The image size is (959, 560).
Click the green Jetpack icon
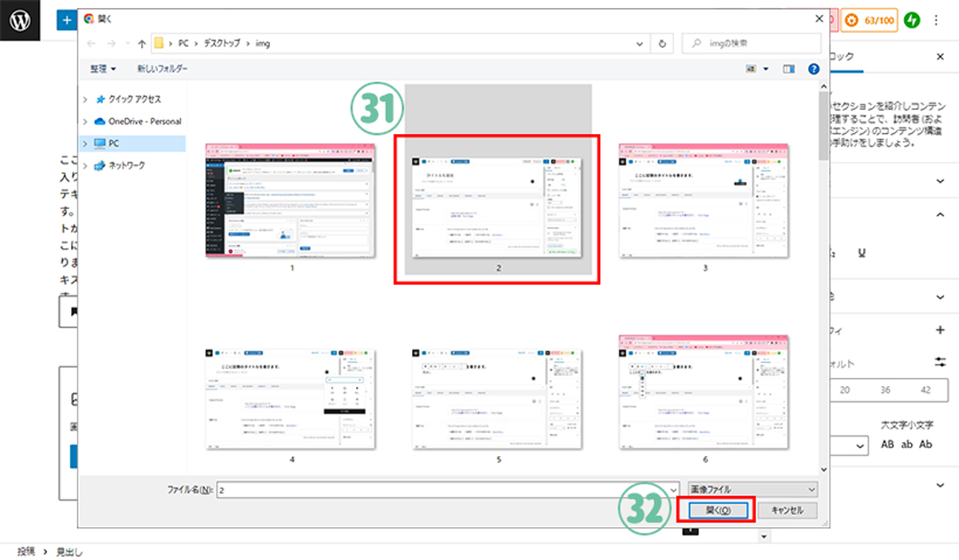pyautogui.click(x=912, y=20)
